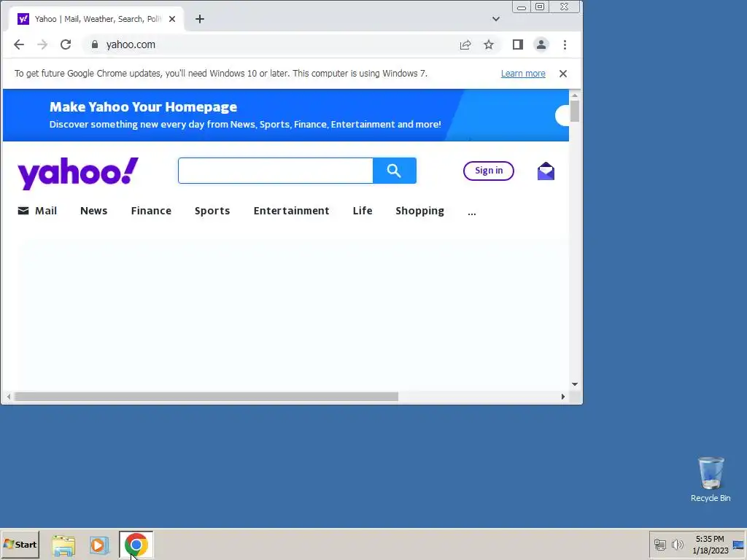Click the Show desktop icon in tray
Screen dimensions: 747x560
(x=738, y=545)
